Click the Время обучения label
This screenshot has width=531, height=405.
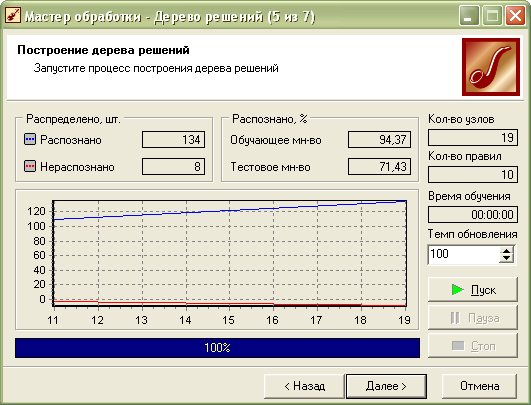(x=469, y=196)
